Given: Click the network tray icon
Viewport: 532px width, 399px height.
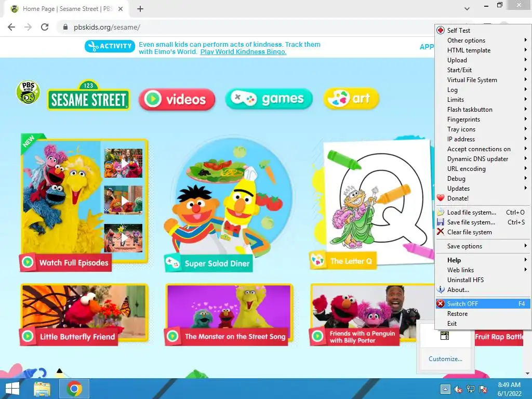Looking at the screenshot, I should (x=471, y=389).
